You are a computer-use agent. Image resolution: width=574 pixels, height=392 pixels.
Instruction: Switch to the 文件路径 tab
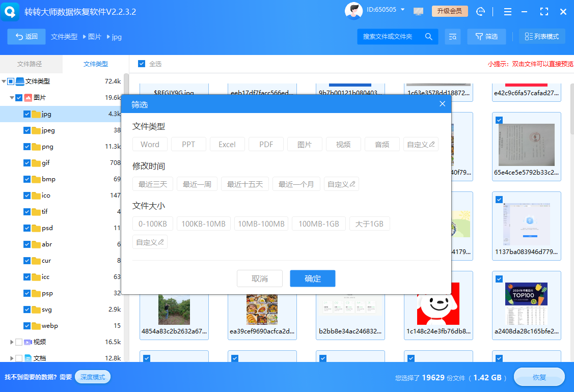pyautogui.click(x=31, y=63)
